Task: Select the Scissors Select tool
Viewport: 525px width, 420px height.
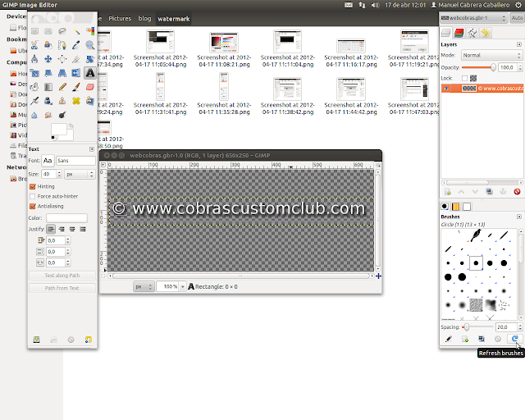Action: pyautogui.click(x=34, y=45)
